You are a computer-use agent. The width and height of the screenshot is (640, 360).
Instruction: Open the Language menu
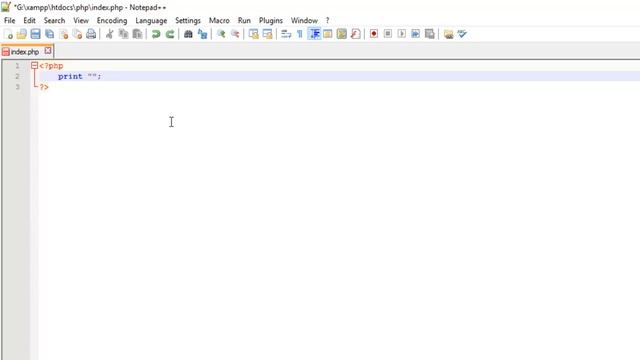click(x=151, y=20)
